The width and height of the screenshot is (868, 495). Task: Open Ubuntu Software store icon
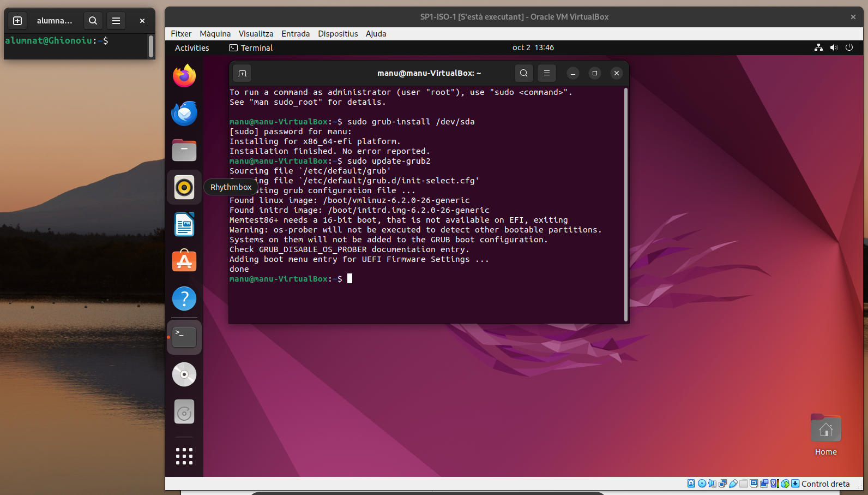click(x=184, y=261)
